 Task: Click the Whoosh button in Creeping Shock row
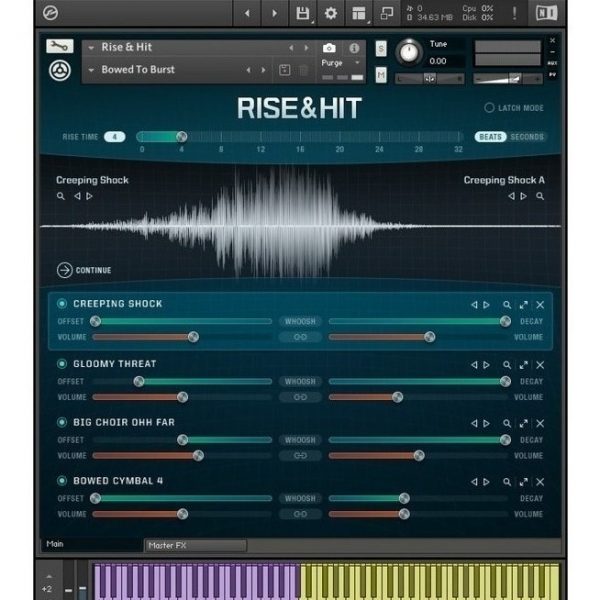pyautogui.click(x=300, y=321)
